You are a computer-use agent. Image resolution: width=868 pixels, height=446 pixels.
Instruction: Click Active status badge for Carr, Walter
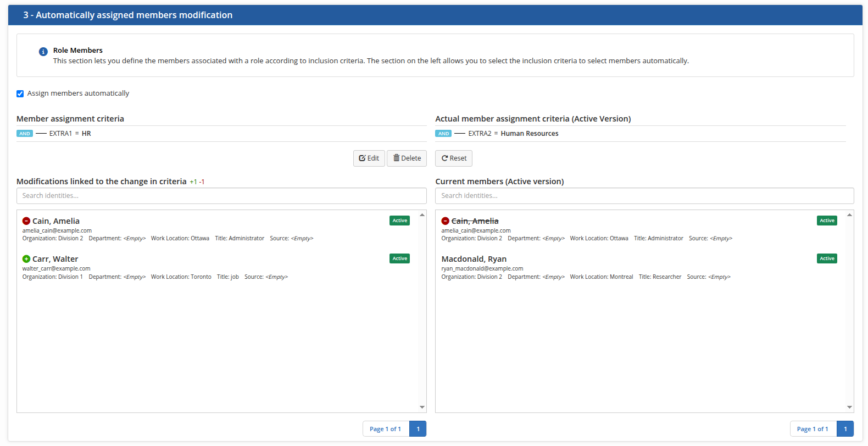pos(399,258)
